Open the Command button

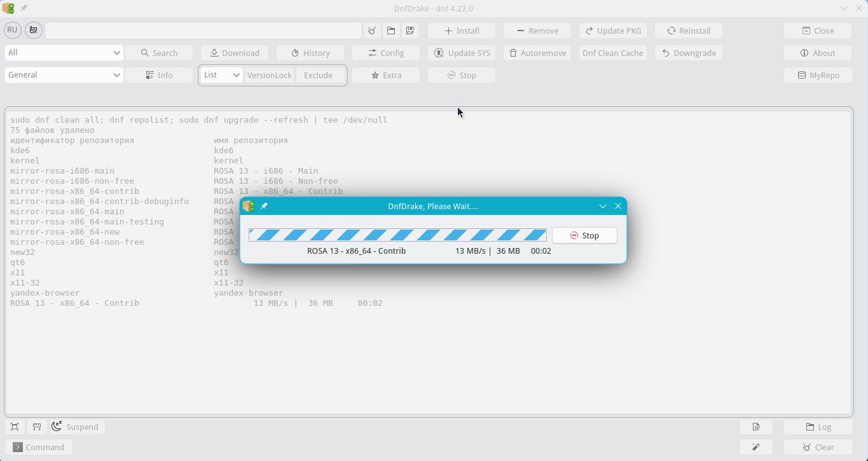coord(39,447)
